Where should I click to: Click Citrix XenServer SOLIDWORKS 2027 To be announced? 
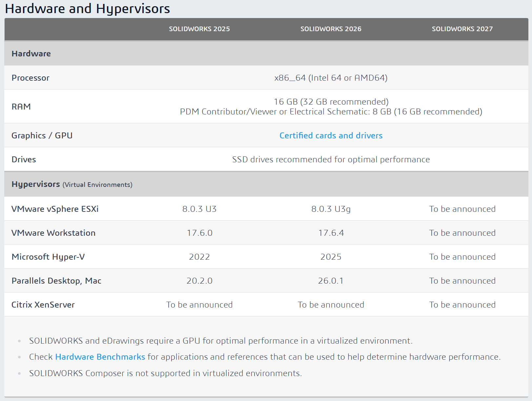[462, 305]
